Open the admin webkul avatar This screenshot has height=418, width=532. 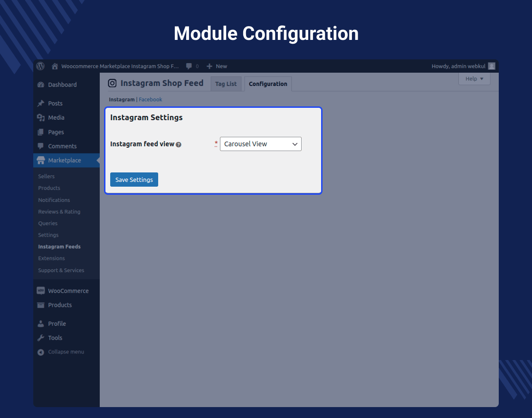click(x=491, y=66)
